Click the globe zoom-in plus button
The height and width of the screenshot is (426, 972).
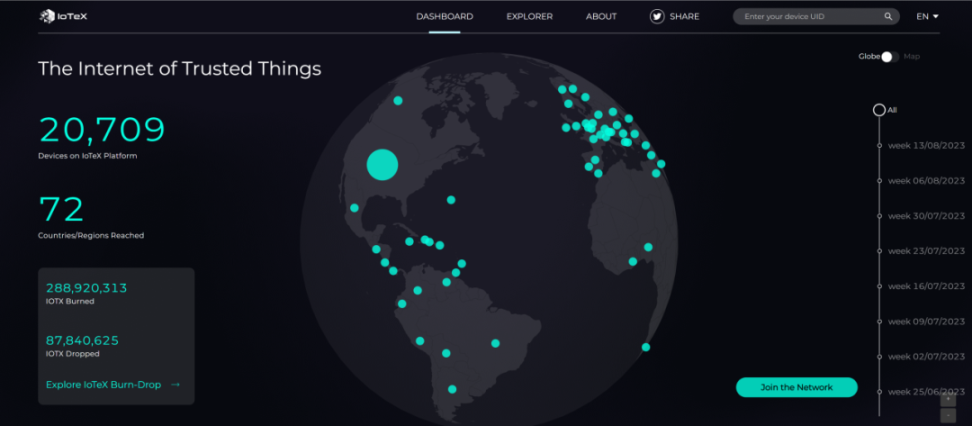[x=948, y=401]
